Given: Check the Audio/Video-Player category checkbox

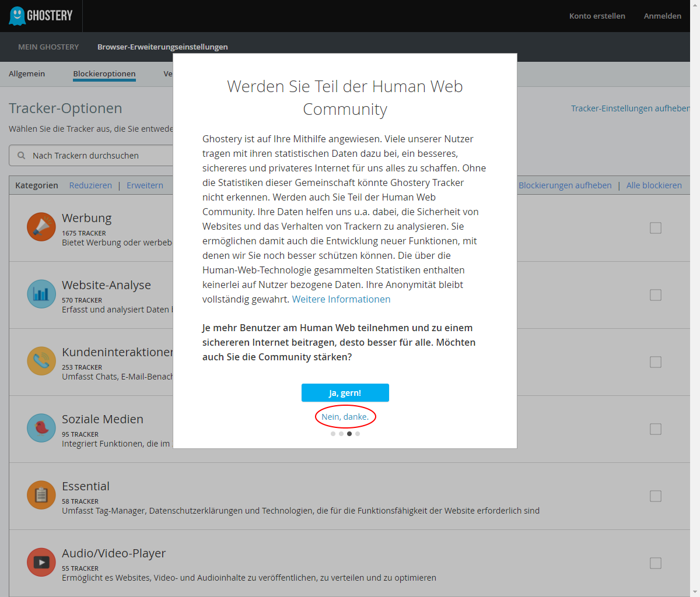Looking at the screenshot, I should coord(656,563).
